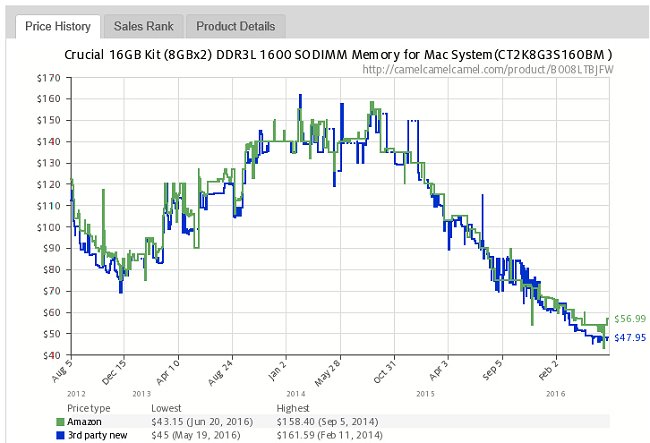Click the current 3rd party price $47.95
The height and width of the screenshot is (443, 650).
point(630,338)
